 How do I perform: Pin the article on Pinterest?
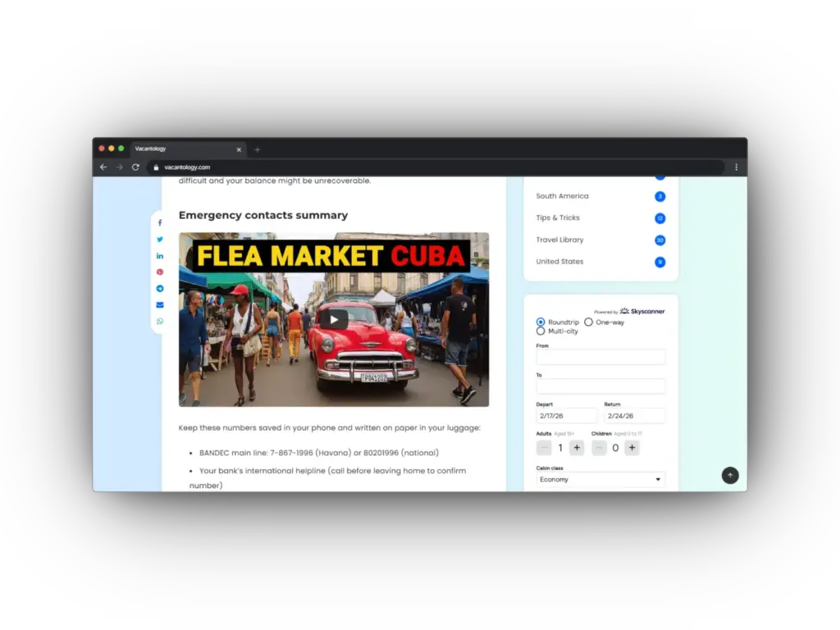160,272
